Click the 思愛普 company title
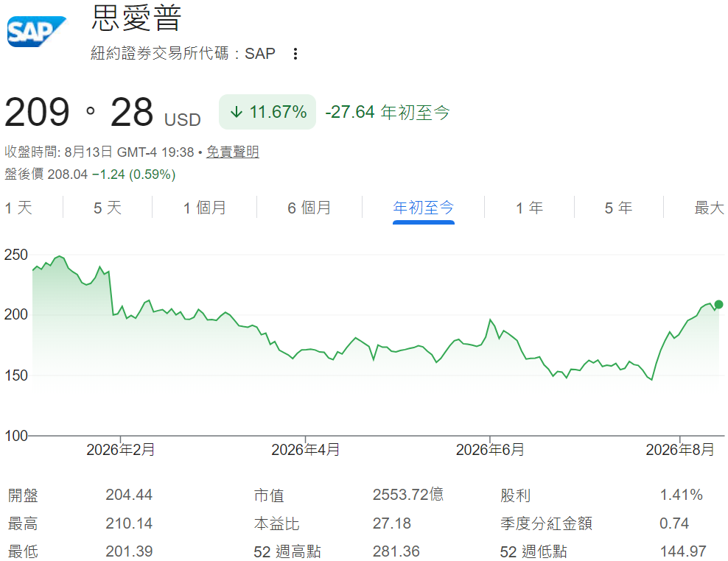 (136, 18)
